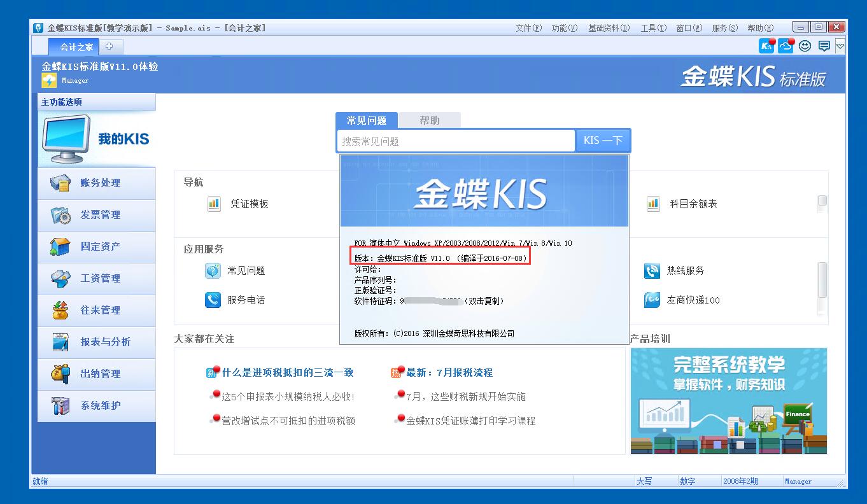Click the 固定资产 house icon
The height and width of the screenshot is (504, 867).
coord(60,247)
